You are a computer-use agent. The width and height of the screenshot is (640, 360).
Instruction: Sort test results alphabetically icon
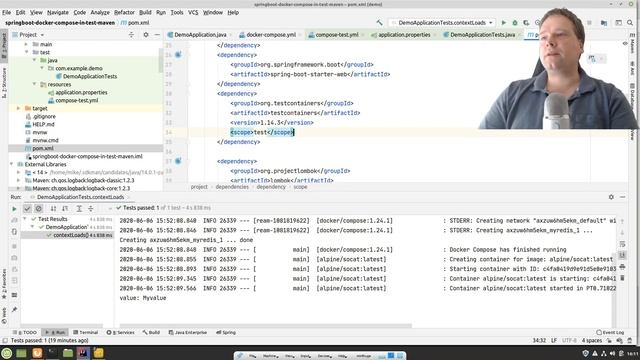tap(53, 209)
